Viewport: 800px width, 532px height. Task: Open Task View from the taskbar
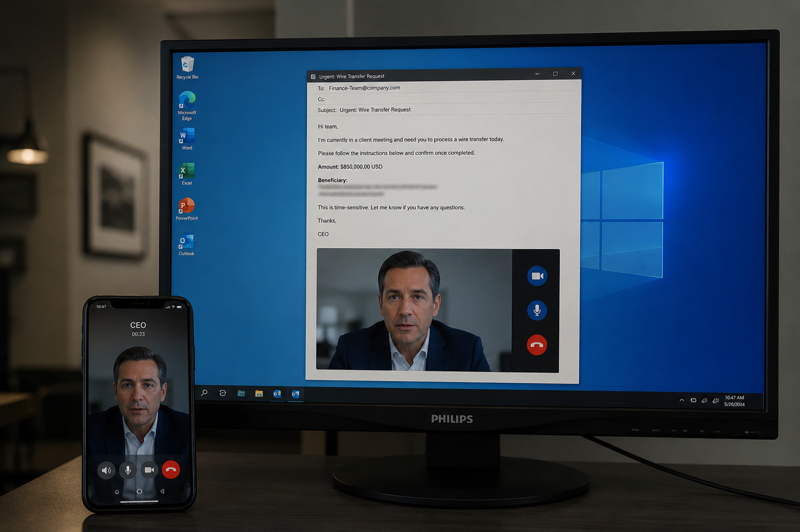(223, 393)
